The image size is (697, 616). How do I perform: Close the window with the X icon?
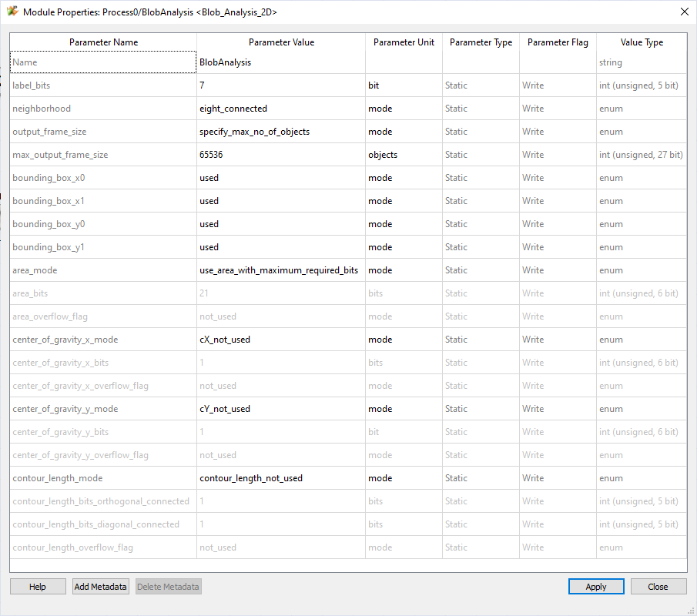pyautogui.click(x=684, y=12)
